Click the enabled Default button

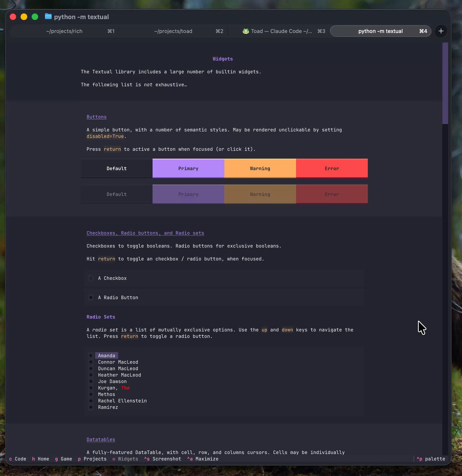117,169
